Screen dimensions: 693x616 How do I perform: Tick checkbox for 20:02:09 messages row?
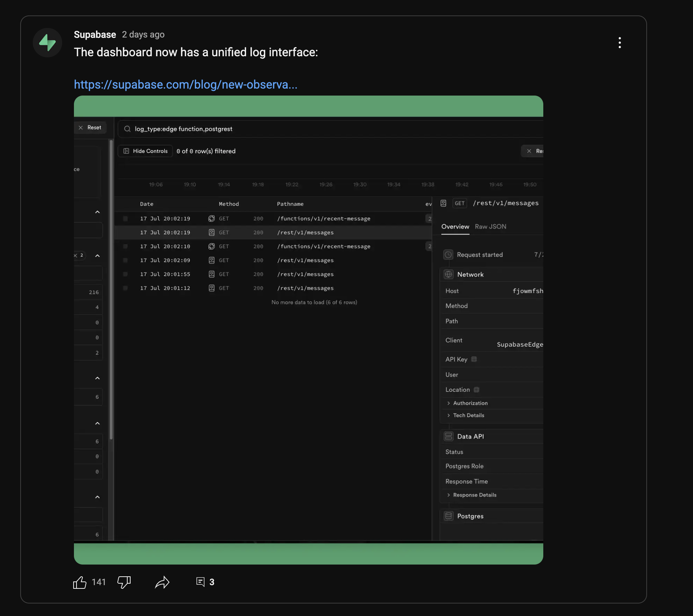[x=125, y=260]
